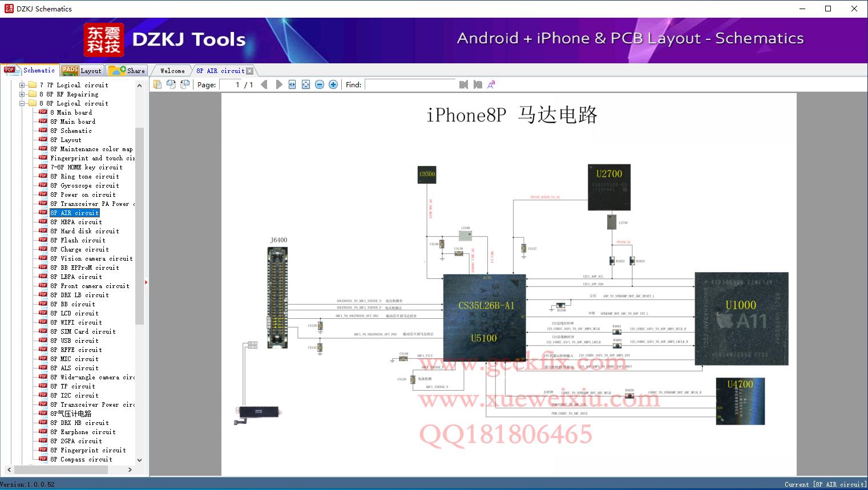Click the sidebar collapse arrow handle
868x490 pixels.
pyautogui.click(x=146, y=282)
